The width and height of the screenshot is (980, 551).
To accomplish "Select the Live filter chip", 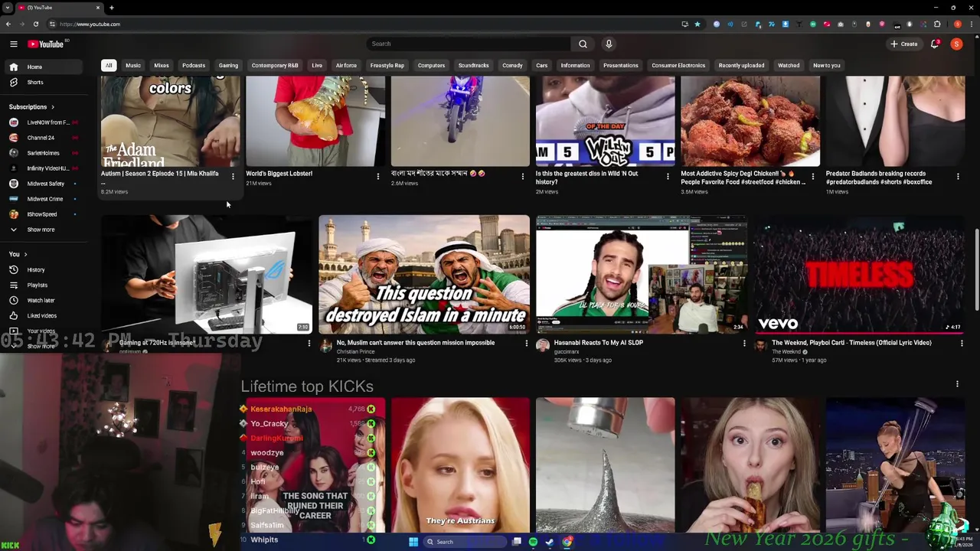I will [317, 65].
